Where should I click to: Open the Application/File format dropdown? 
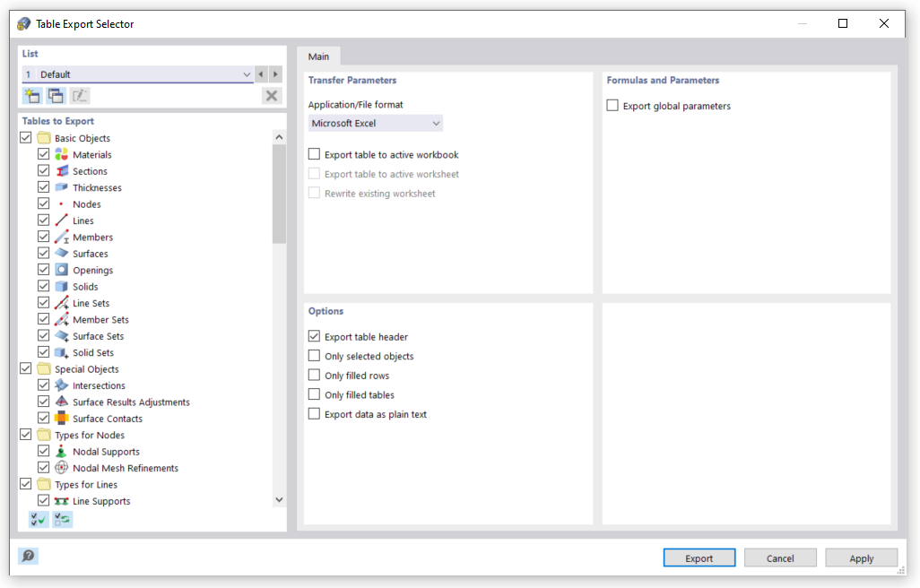click(x=375, y=123)
